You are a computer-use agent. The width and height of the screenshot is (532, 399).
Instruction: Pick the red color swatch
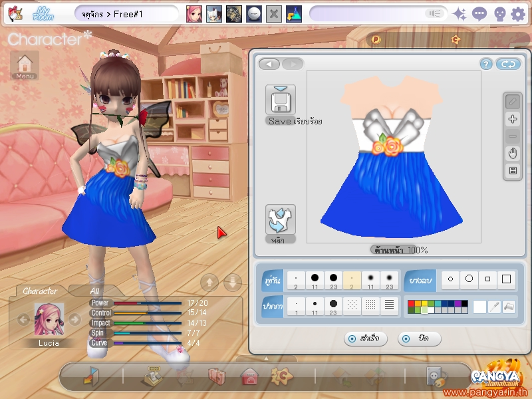[411, 304]
